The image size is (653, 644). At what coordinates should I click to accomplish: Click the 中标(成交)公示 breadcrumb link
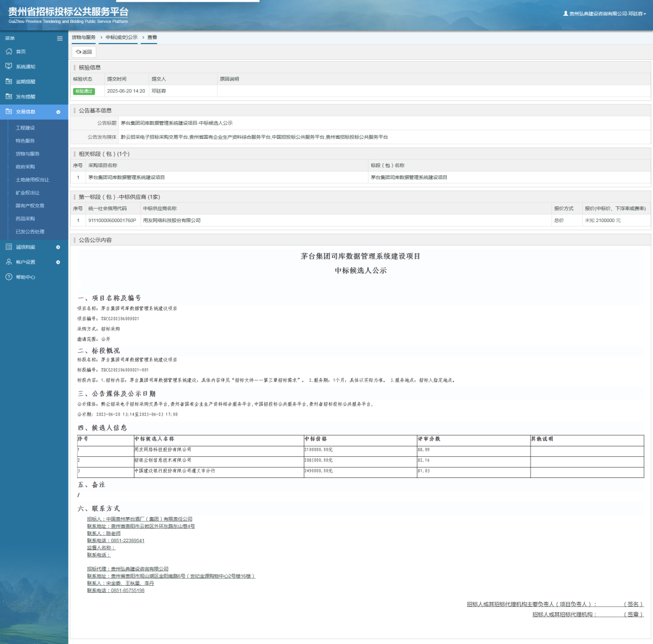pos(121,38)
